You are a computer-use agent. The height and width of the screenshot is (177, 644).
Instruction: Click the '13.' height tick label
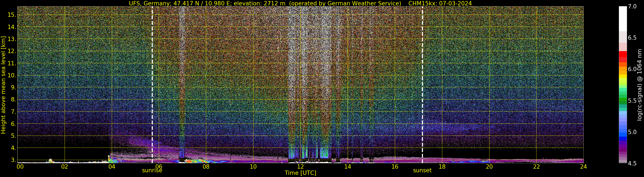click(x=12, y=39)
